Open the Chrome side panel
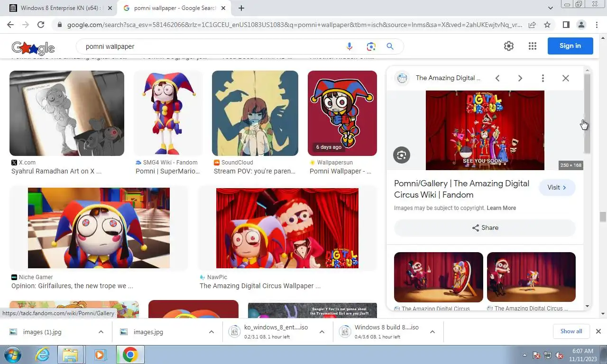607x364 pixels. coord(566,25)
